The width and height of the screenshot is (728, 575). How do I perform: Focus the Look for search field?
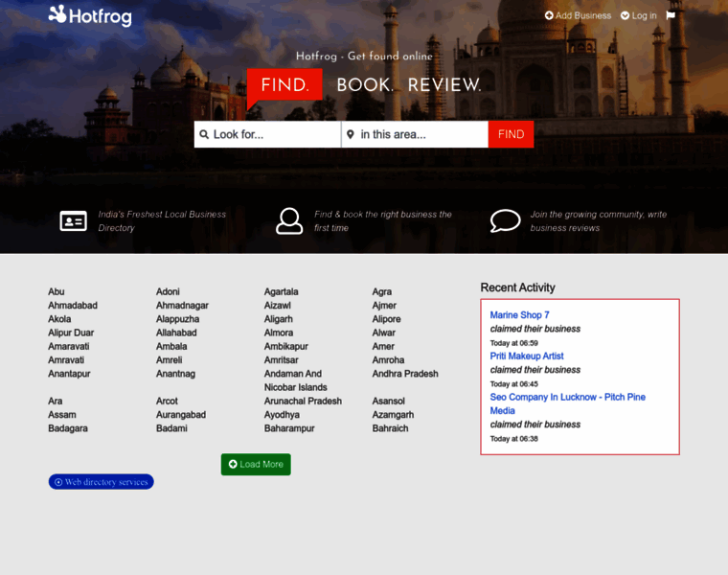click(267, 134)
